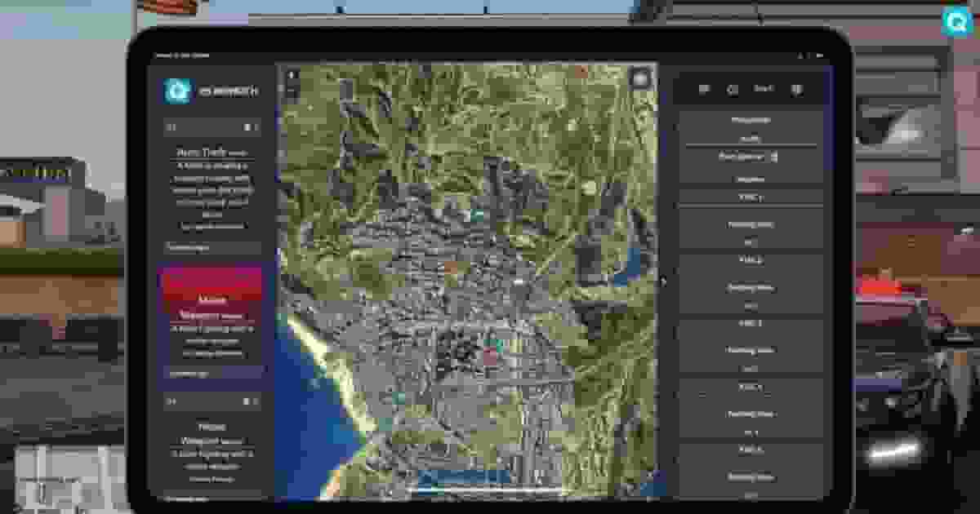The height and width of the screenshot is (514, 980).
Task: Open the footer dropdown on the top call card
Action: (212, 247)
